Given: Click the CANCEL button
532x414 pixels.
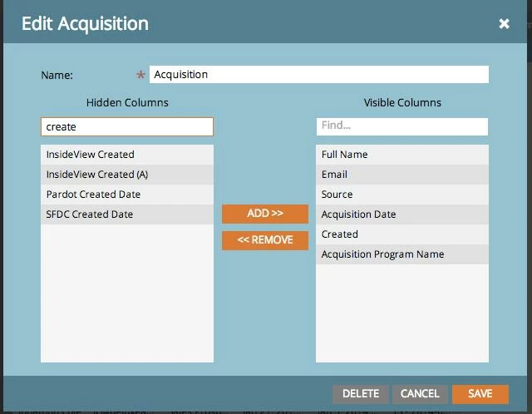Looking at the screenshot, I should (420, 394).
